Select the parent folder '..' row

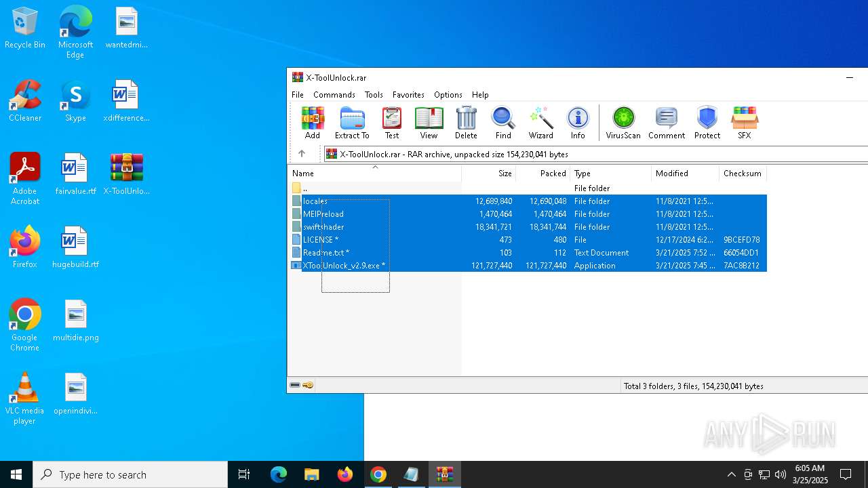pyautogui.click(x=528, y=188)
